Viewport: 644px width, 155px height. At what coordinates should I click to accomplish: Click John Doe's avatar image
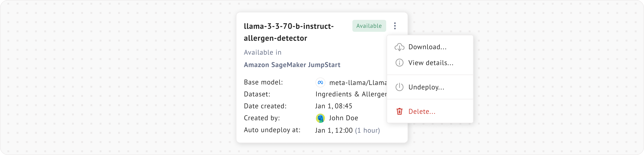320,118
